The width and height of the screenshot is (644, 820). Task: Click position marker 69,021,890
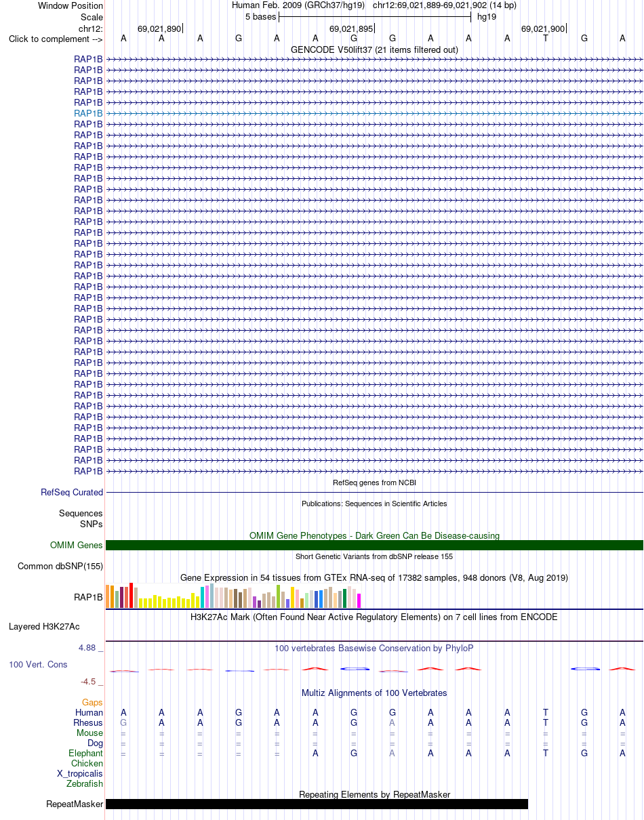pyautogui.click(x=159, y=28)
